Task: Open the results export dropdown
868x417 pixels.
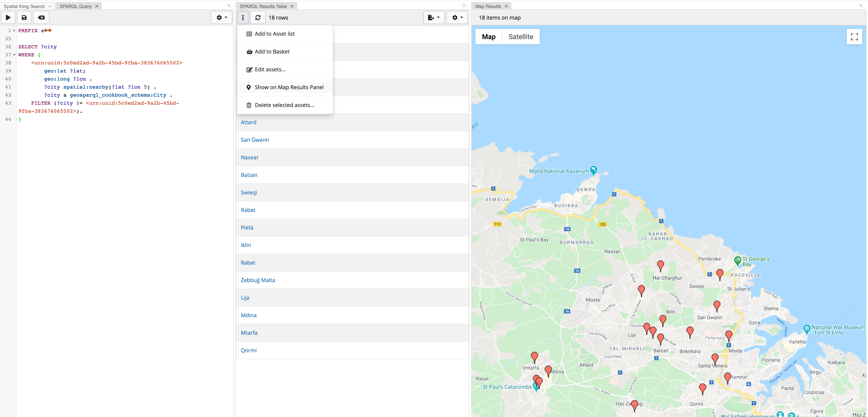Action: point(433,18)
